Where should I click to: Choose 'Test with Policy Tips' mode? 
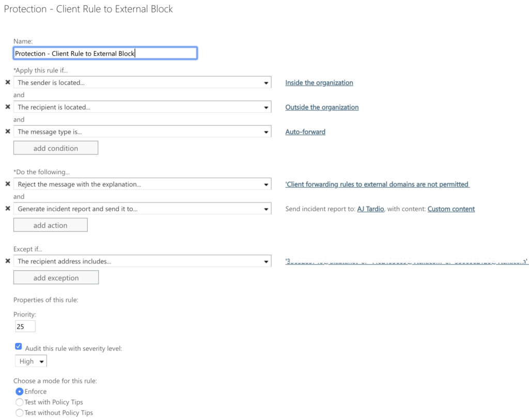[x=20, y=402]
